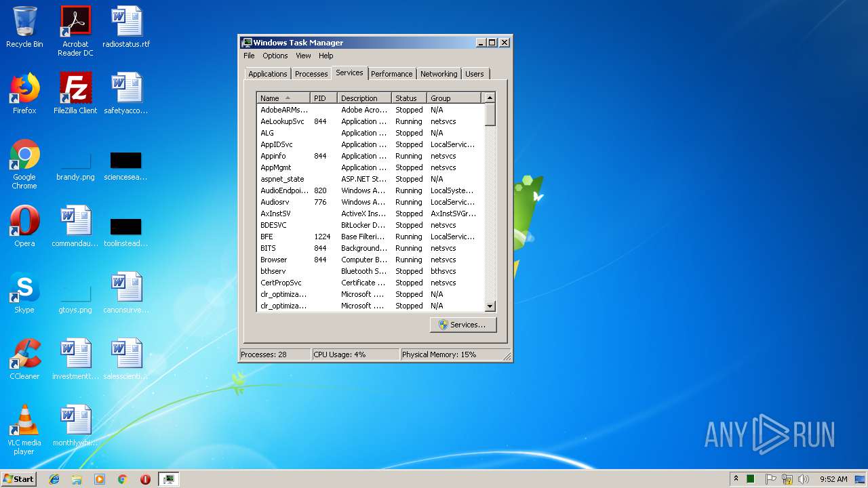868x488 pixels.
Task: Open the Recycle Bin desktop icon
Action: (24, 28)
